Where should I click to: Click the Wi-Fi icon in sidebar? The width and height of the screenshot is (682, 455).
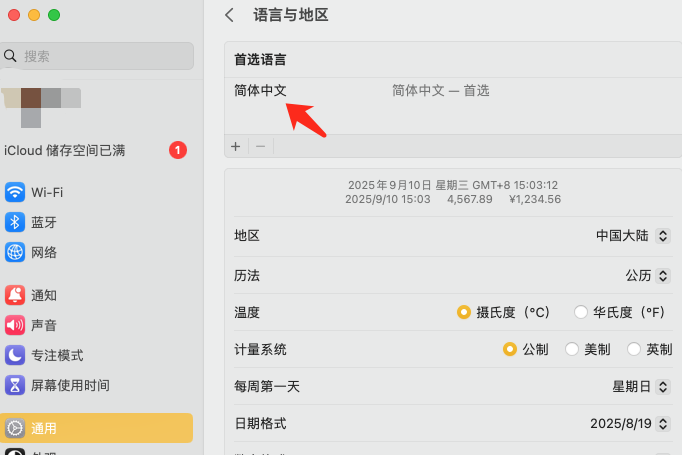coord(15,192)
